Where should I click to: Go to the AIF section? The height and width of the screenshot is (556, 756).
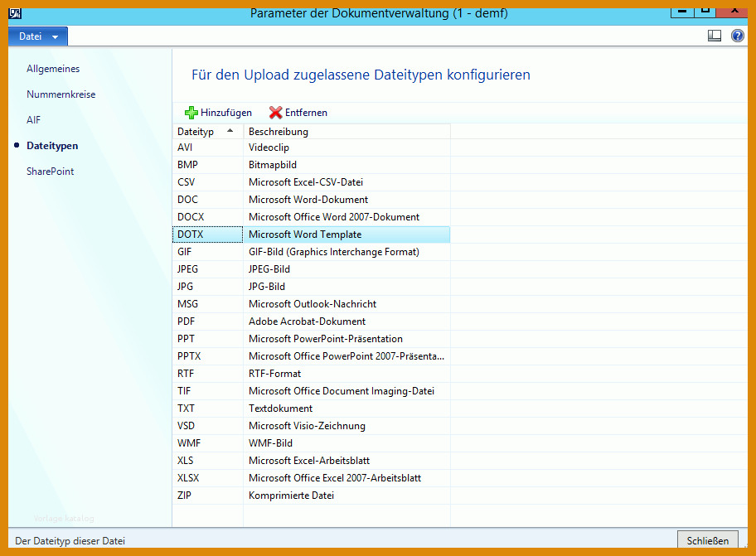[34, 120]
